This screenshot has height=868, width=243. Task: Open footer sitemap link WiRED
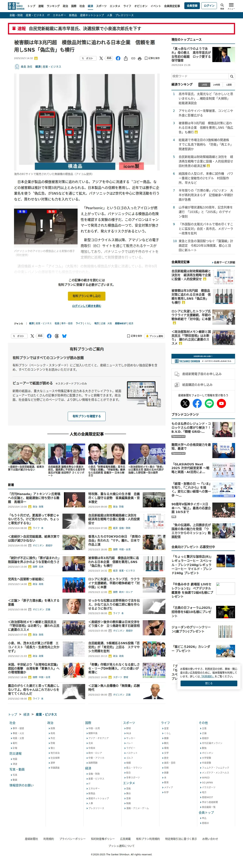tap(206, 778)
